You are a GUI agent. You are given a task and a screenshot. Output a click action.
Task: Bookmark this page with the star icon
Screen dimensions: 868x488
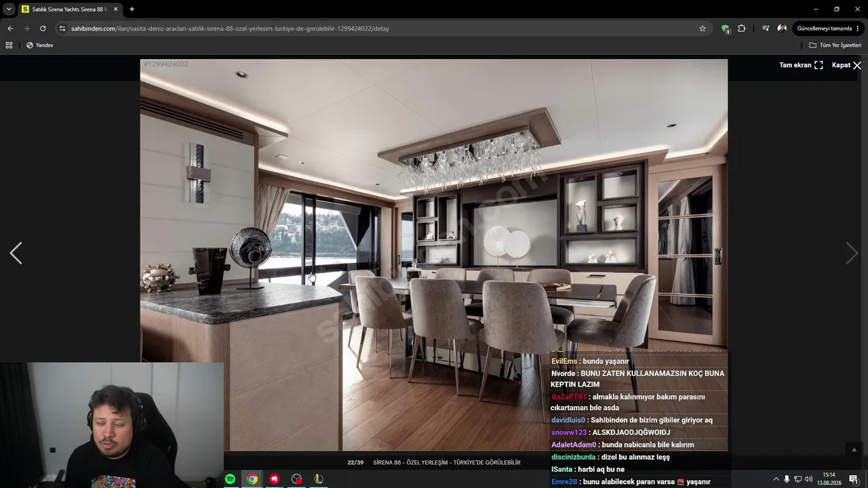coord(703,28)
